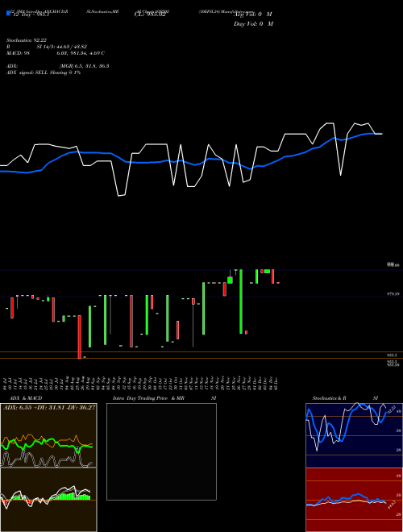Click the blue 12 Day SMA legend square
Image resolution: width=403 pixels, height=532 pixels.
(x=9, y=14)
